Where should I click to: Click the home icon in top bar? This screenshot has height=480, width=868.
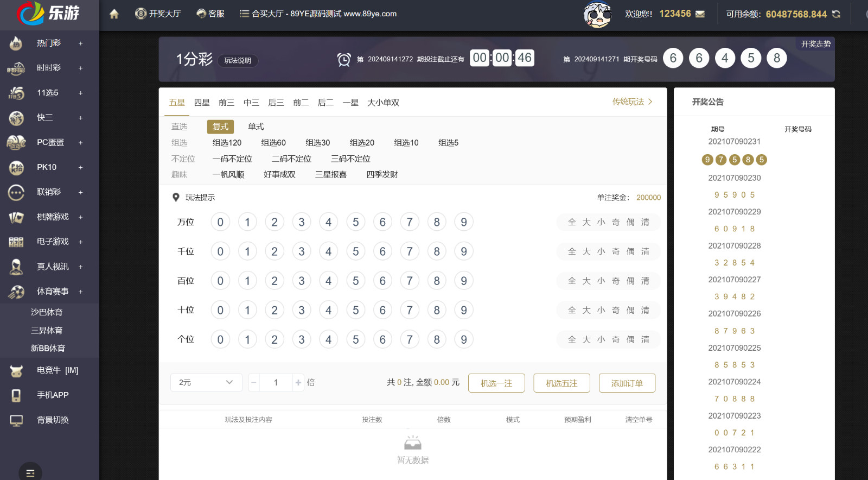click(x=114, y=14)
